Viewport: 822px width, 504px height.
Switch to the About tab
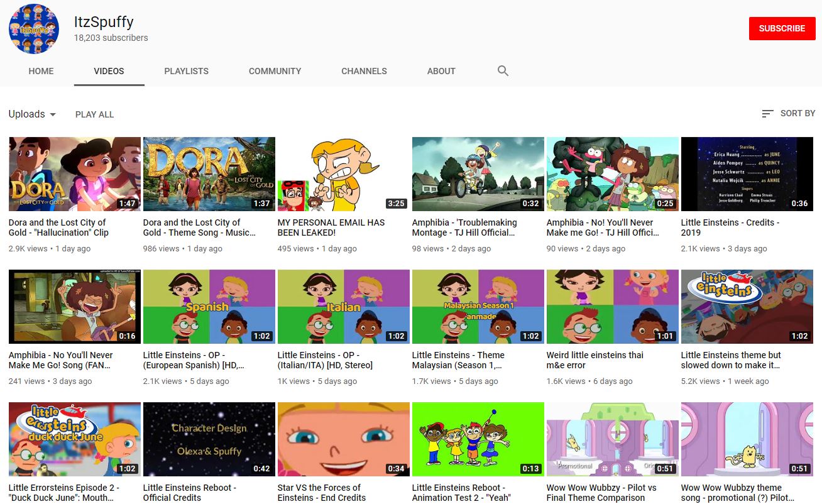(x=441, y=71)
